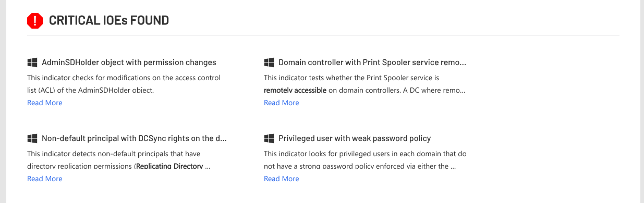Open Read More under Print Spooler service indicator
Image resolution: width=644 pixels, height=203 pixels.
point(282,103)
